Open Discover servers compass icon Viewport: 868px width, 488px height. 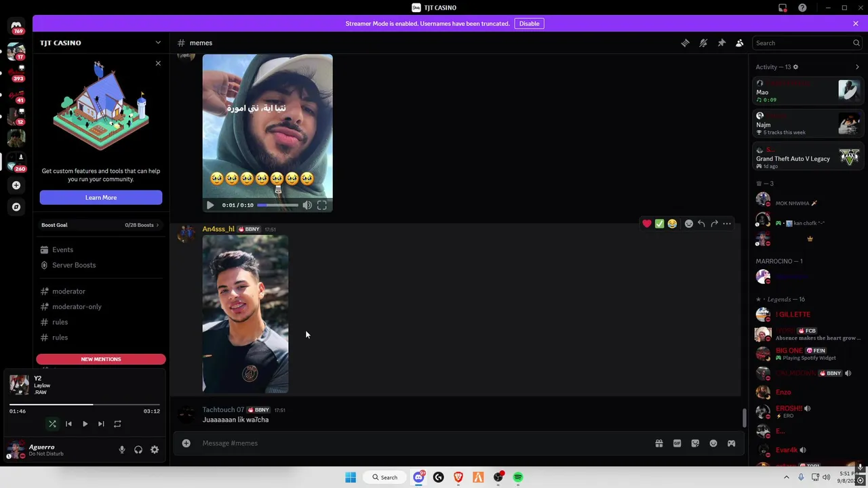pyautogui.click(x=16, y=207)
